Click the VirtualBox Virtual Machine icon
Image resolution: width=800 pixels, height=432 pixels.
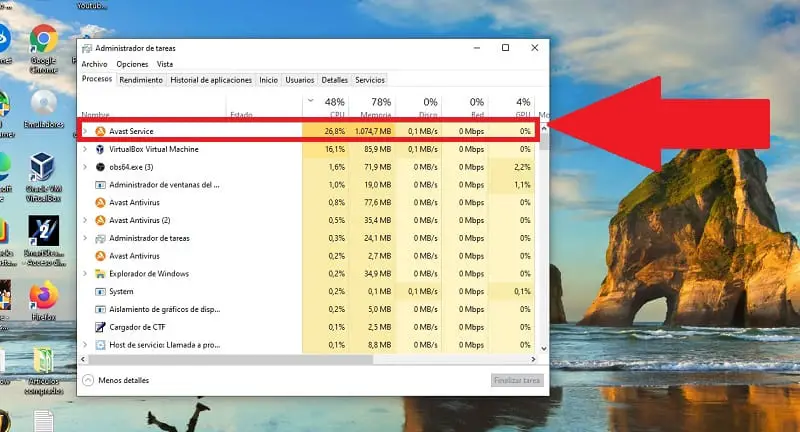tap(101, 149)
